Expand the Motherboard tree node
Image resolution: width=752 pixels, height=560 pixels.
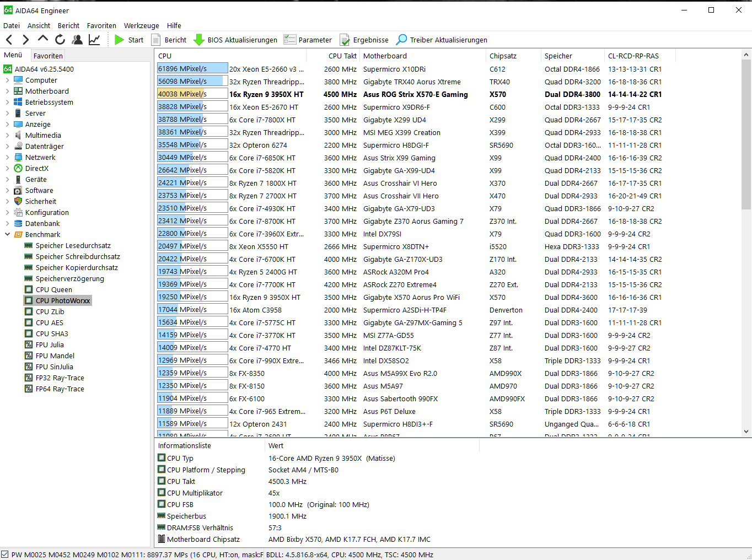[x=7, y=91]
